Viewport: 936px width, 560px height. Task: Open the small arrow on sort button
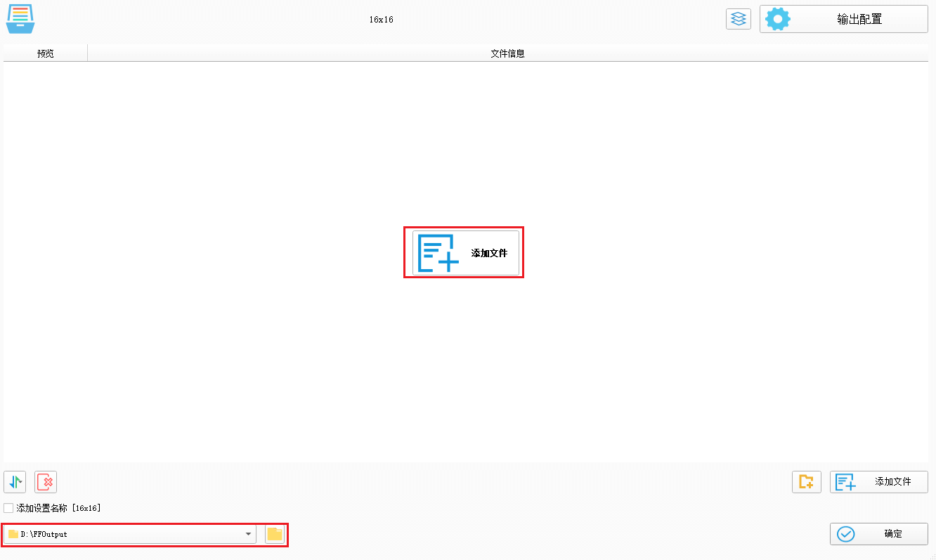pyautogui.click(x=21, y=482)
